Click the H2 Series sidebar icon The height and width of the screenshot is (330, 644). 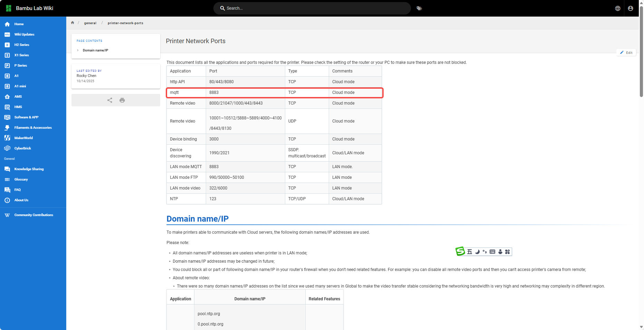[7, 45]
